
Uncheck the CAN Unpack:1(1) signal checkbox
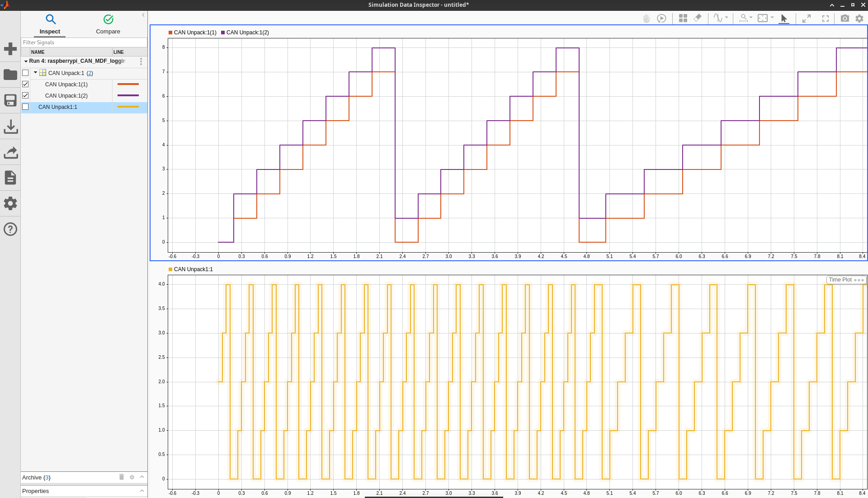pyautogui.click(x=25, y=84)
